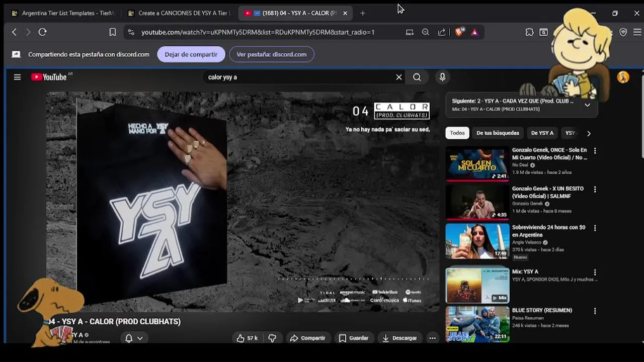Viewport: 644px width, 362px height.
Task: Open BLUE STORY (RESUMEN) thumbnail
Action: coord(477,324)
